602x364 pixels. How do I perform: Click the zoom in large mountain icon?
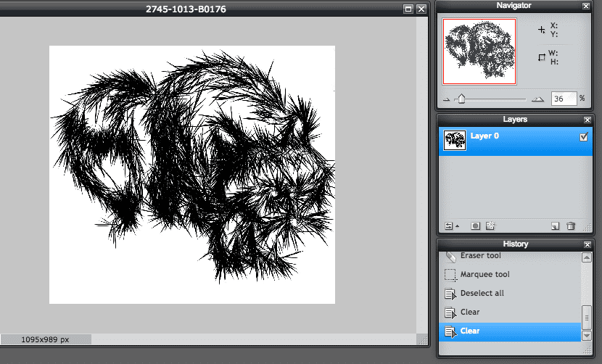pyautogui.click(x=537, y=99)
